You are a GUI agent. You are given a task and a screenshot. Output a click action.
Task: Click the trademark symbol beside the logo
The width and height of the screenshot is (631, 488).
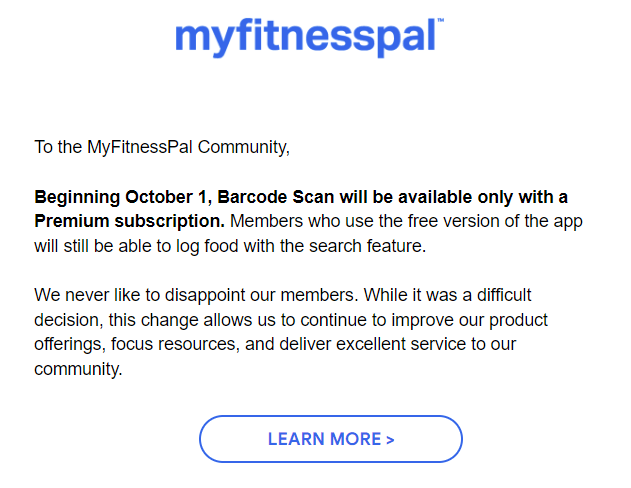pos(440,20)
